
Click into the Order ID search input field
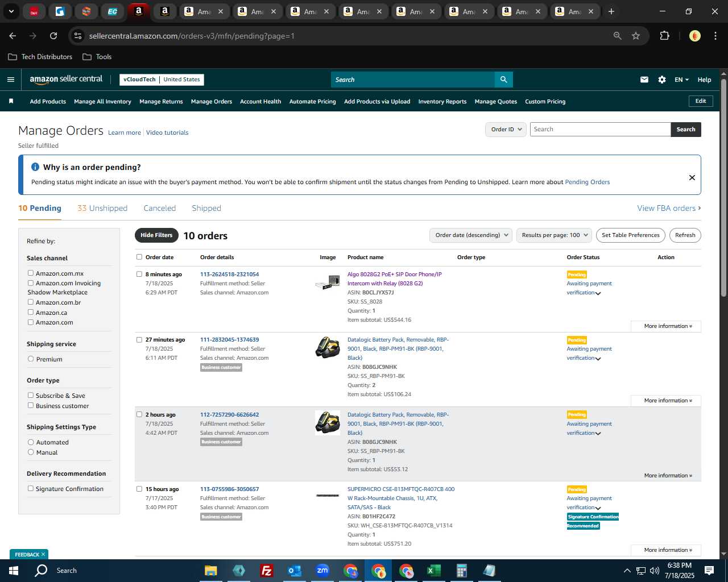pos(600,130)
